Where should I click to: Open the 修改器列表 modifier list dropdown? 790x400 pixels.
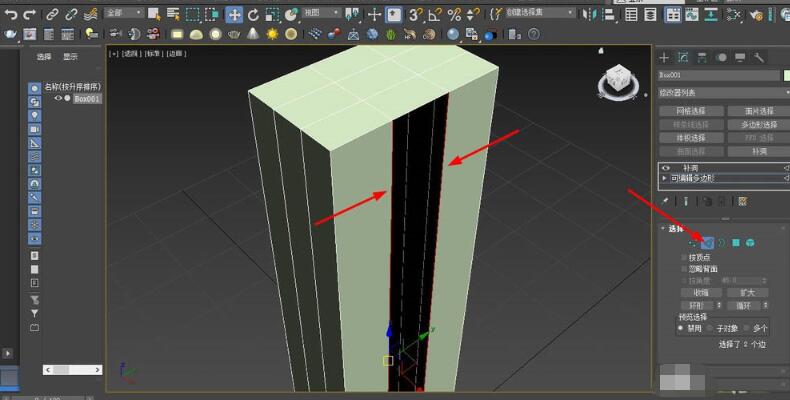723,93
